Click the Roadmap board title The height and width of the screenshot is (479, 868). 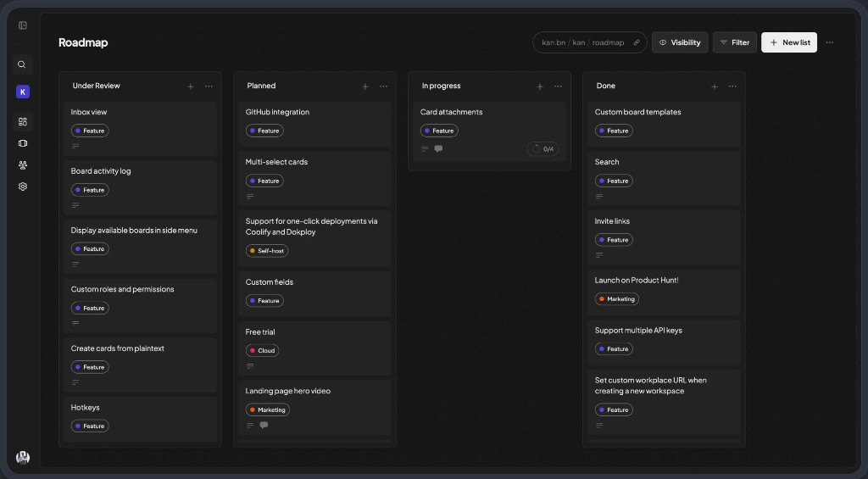click(83, 42)
